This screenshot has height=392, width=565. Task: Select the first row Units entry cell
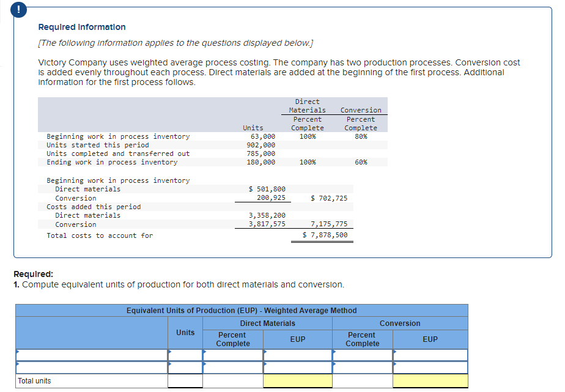[x=186, y=354]
